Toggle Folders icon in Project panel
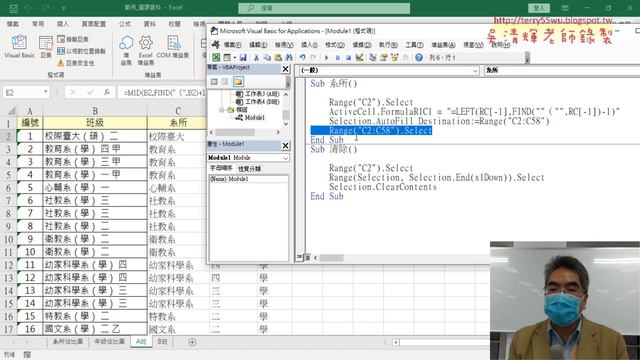Screen dimensions: 640x360 point(238,82)
